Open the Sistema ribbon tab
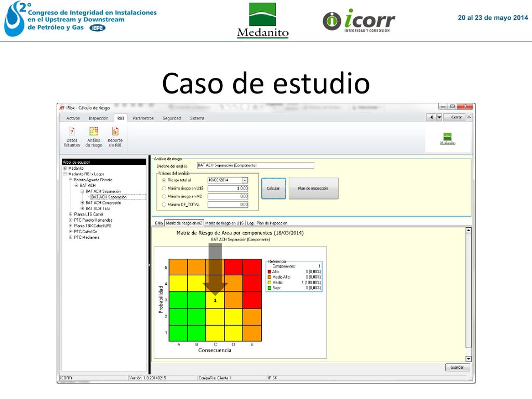The width and height of the screenshot is (532, 399). (x=197, y=118)
